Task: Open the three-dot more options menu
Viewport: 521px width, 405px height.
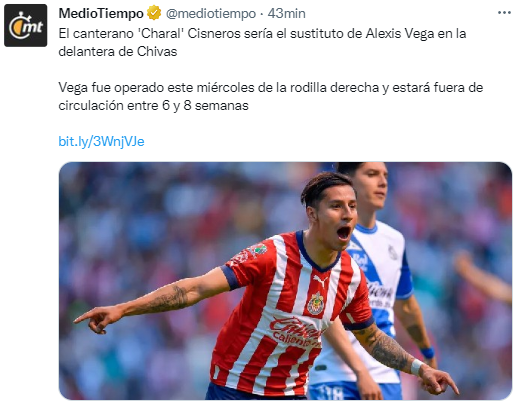Action: (x=504, y=13)
